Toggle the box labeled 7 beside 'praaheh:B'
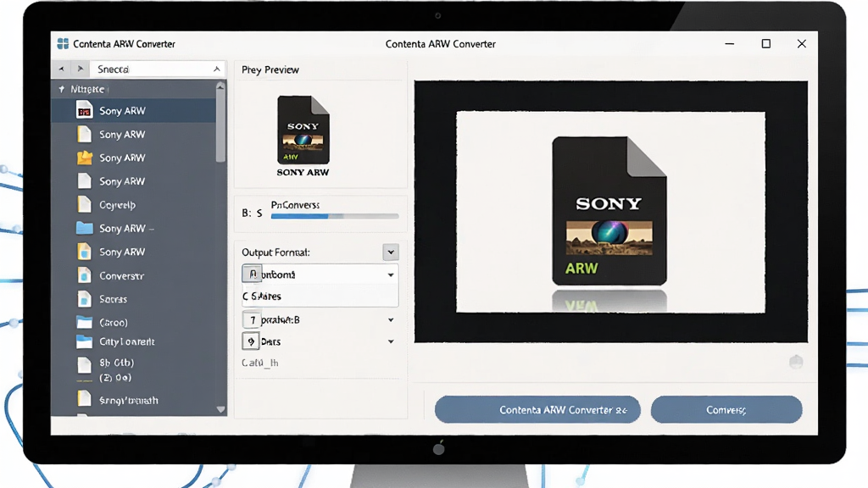 coord(251,319)
